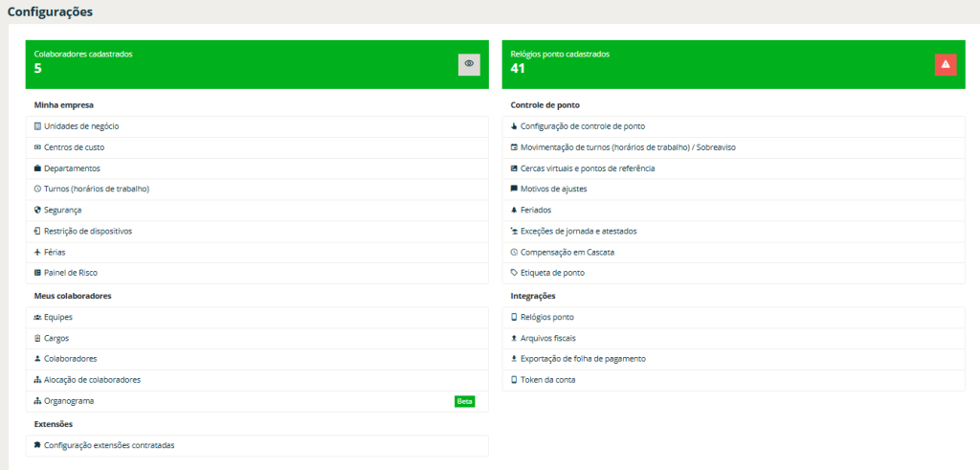This screenshot has width=980, height=470.
Task: Click the red warning triangle icon
Action: [x=945, y=64]
